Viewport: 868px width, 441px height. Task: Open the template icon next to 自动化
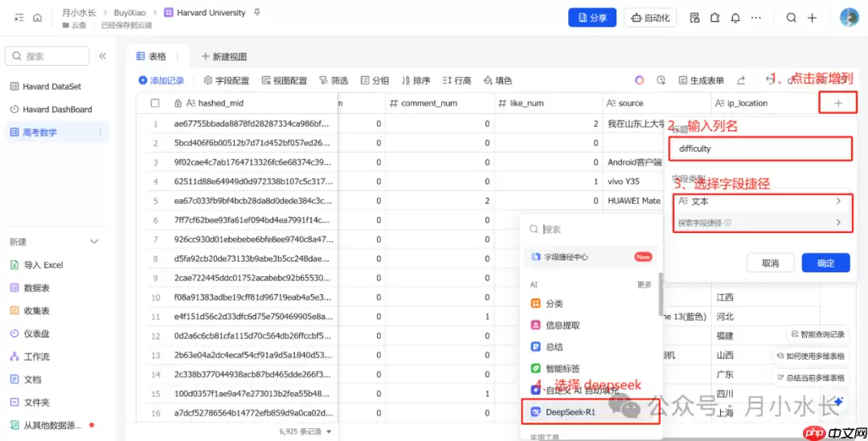point(694,18)
